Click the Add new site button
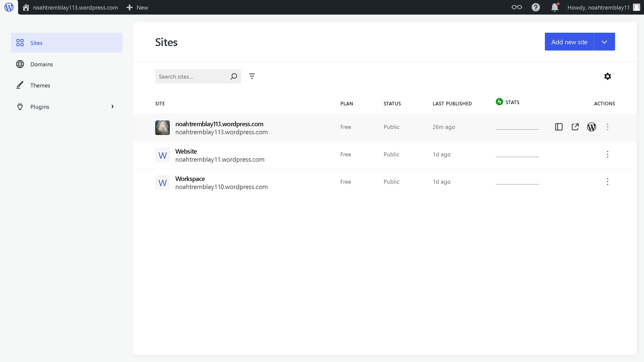Screen dimensions: 644x362 (x=569, y=42)
